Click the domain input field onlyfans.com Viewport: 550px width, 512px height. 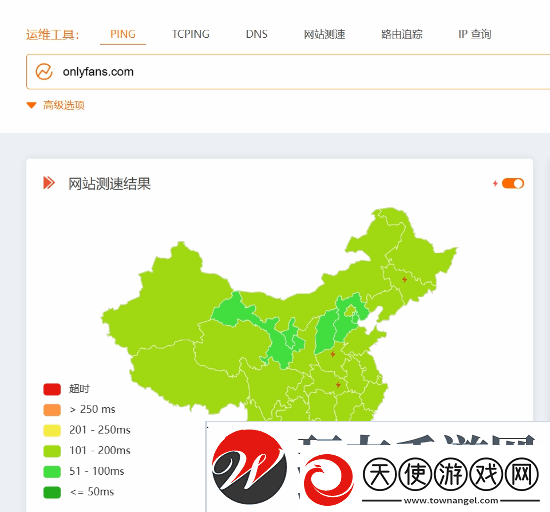click(x=288, y=72)
